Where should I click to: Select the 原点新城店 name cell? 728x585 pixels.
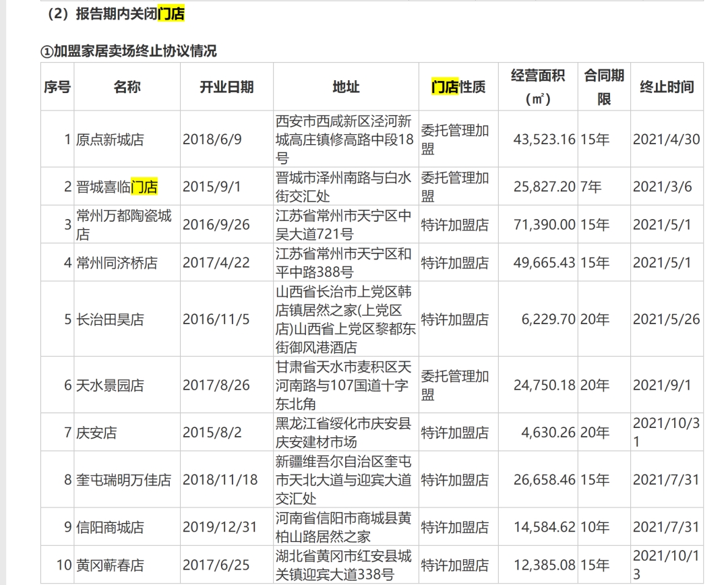pyautogui.click(x=110, y=140)
